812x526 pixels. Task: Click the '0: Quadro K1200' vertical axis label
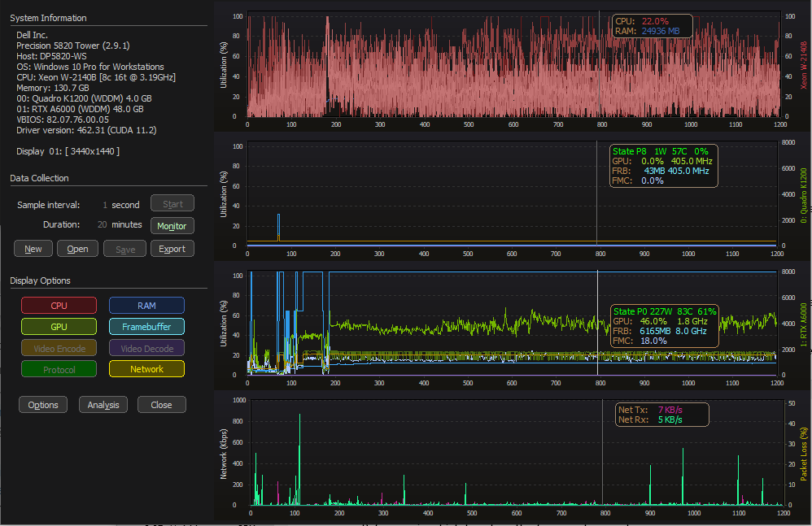point(804,195)
